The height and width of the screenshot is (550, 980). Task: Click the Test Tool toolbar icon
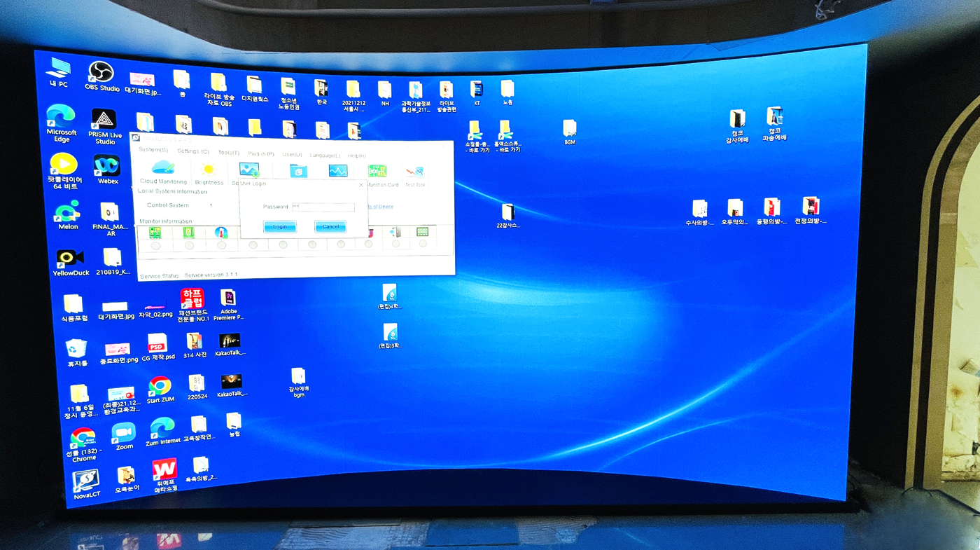point(414,172)
